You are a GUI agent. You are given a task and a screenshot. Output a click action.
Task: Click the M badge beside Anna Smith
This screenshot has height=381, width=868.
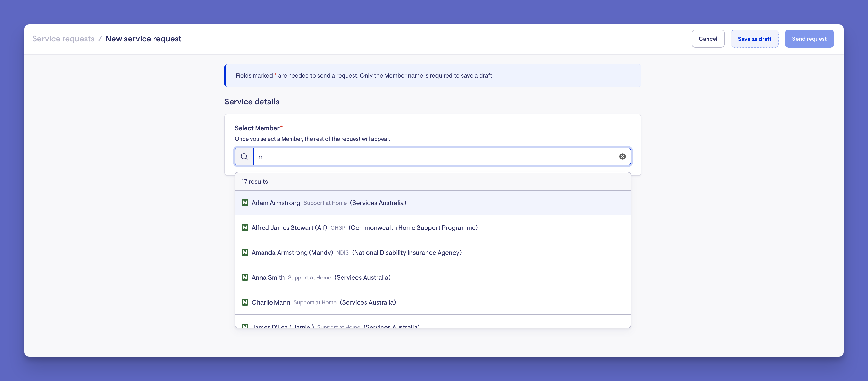[x=245, y=277]
